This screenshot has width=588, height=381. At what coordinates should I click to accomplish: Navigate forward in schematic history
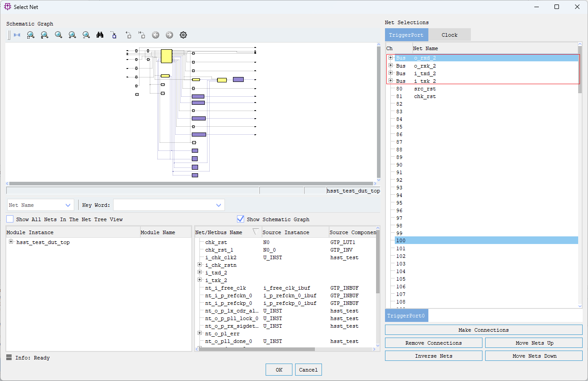coord(169,34)
